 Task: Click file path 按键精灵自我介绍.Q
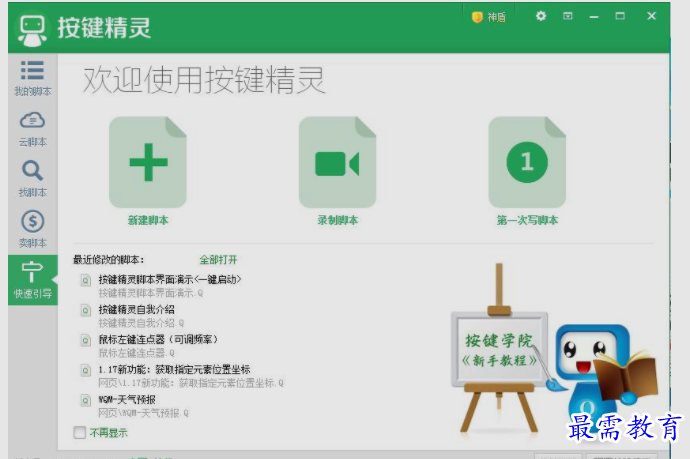[x=141, y=323]
